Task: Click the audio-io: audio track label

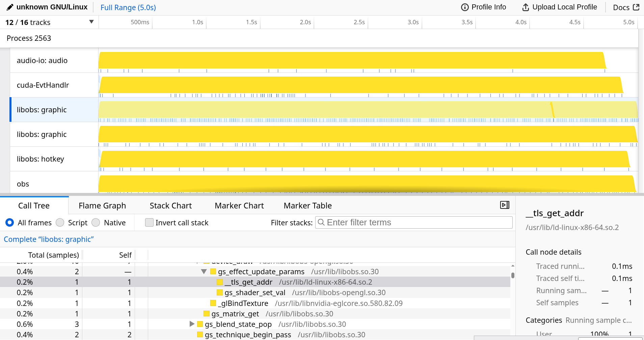Action: click(x=42, y=60)
